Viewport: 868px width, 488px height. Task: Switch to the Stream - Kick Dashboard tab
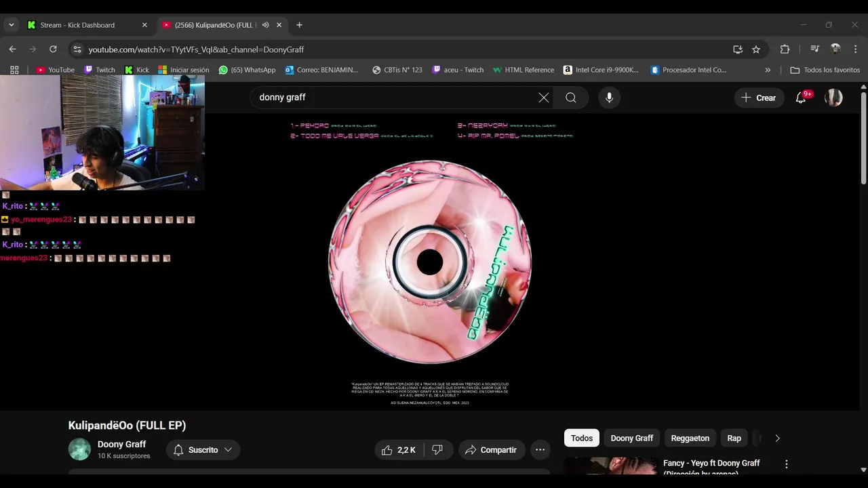click(x=87, y=25)
